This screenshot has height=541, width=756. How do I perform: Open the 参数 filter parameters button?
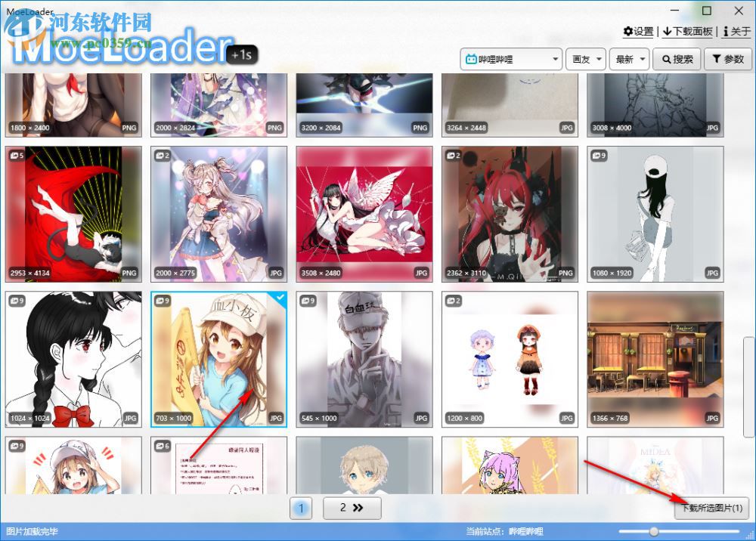coord(727,59)
